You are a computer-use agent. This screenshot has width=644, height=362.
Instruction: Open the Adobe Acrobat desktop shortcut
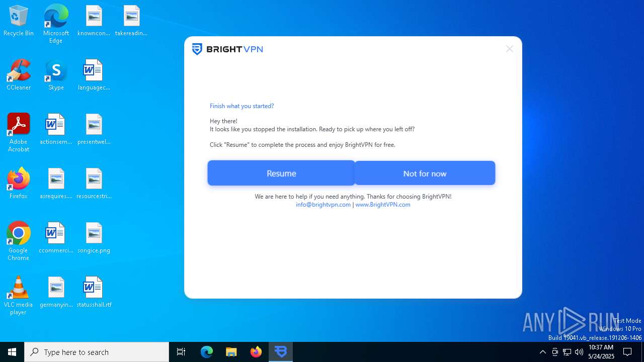click(x=19, y=133)
